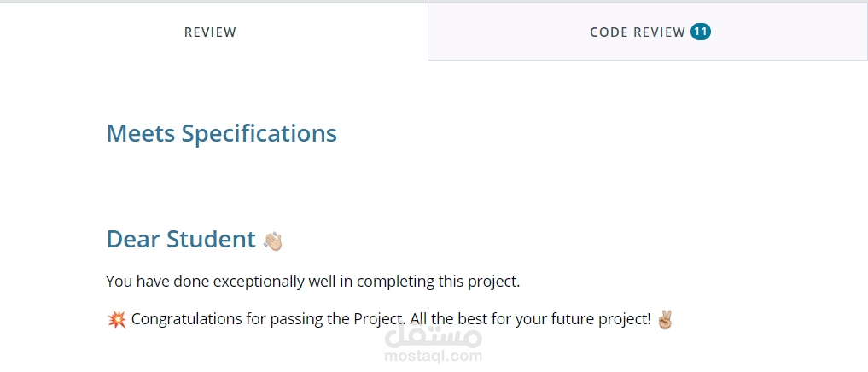Image resolution: width=868 pixels, height=372 pixels.
Task: Open the CODE REVIEW tab
Action: (648, 32)
